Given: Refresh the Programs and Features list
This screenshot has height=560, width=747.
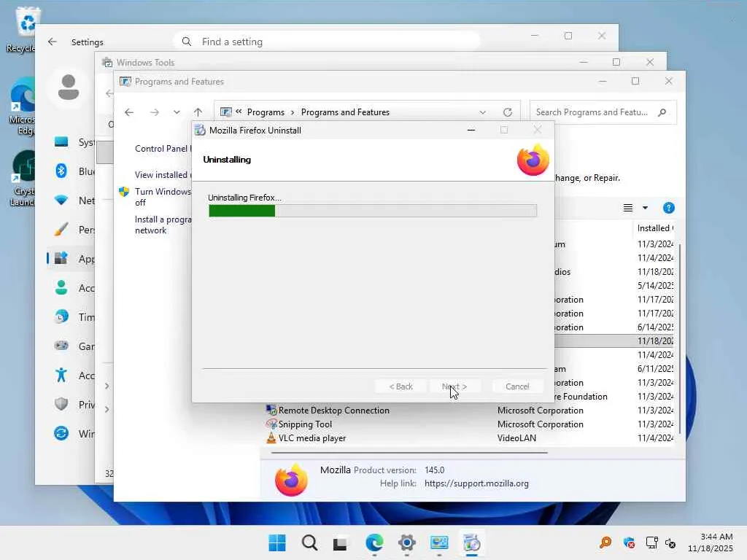Looking at the screenshot, I should click(x=508, y=112).
